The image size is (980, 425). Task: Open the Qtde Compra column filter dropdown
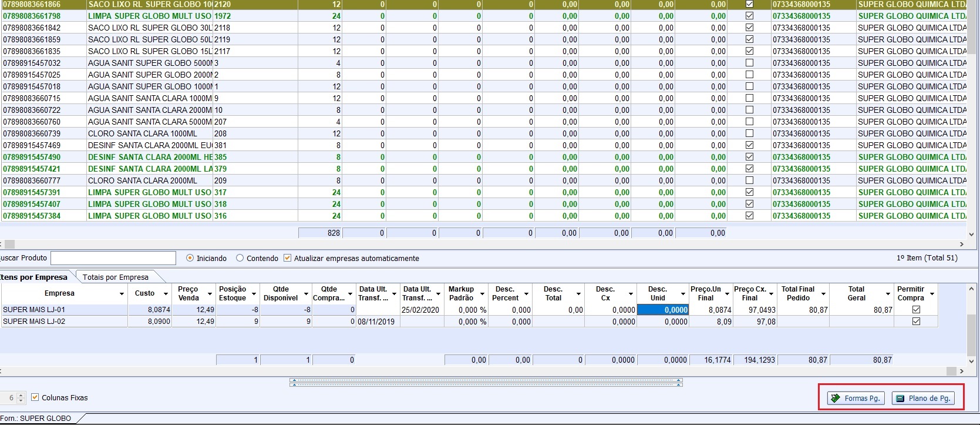pos(350,293)
